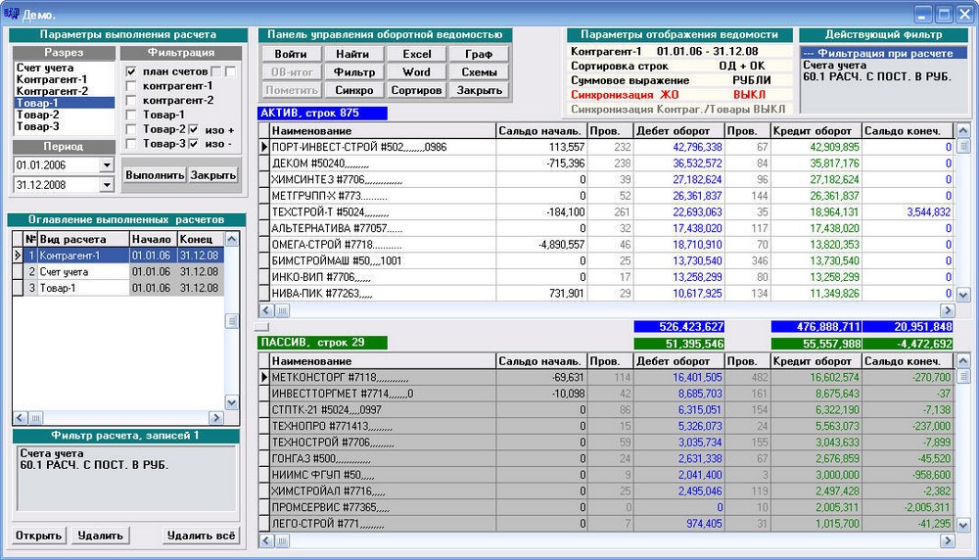Select Товар-3 in Разрез list
Image resolution: width=979 pixels, height=560 pixels.
[x=64, y=126]
